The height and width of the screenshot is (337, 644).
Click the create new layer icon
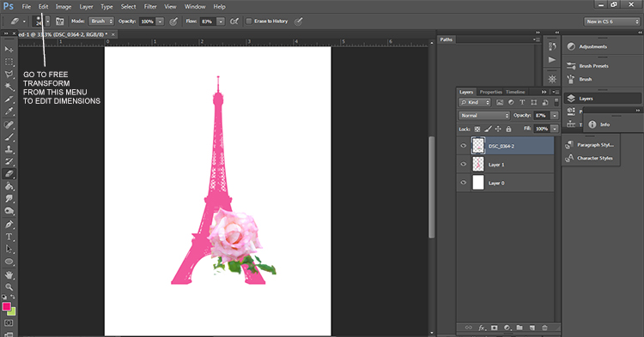click(x=532, y=328)
